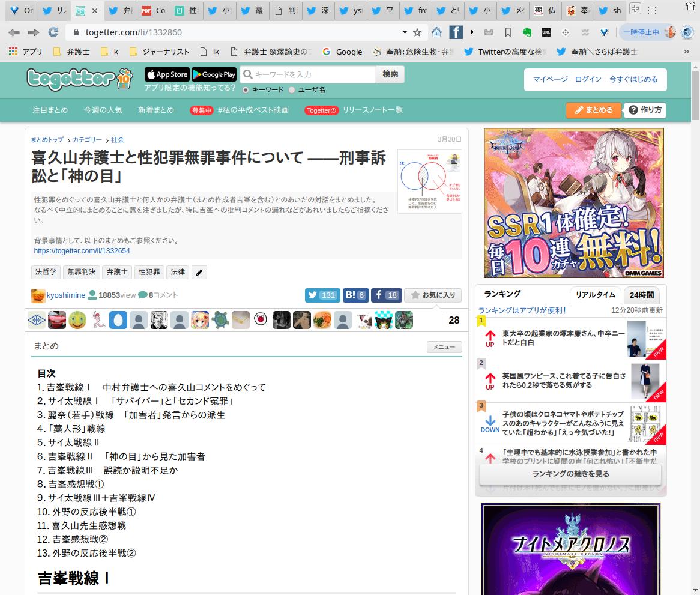The image size is (700, 595).
Task: Open 今週の人気 navigation item
Action: (x=103, y=110)
